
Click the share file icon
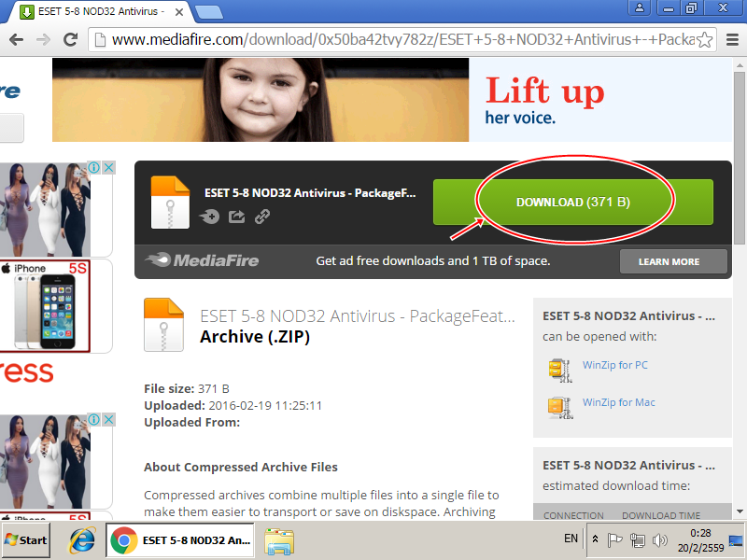[237, 217]
